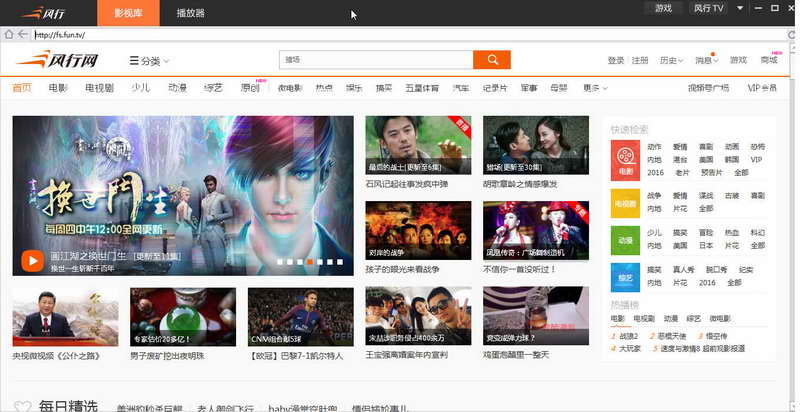Select the 微电影 tab in 热播榜
800x412 pixels.
click(719, 319)
